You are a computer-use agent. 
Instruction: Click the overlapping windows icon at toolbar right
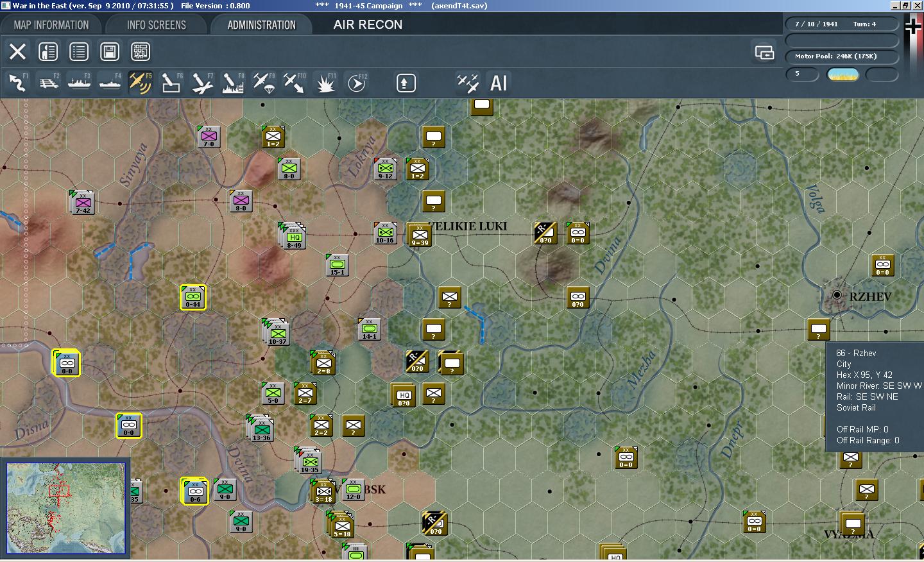[x=764, y=52]
